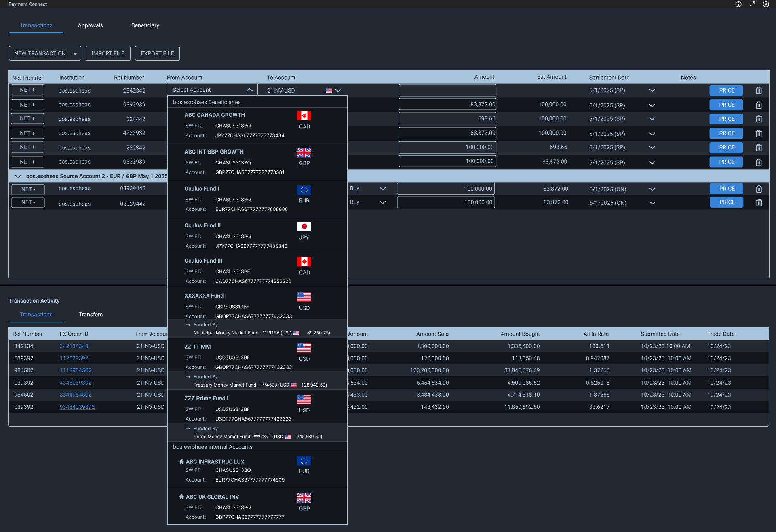The height and width of the screenshot is (532, 776).
Task: Toggle NET + on the 0333939 row
Action: click(x=27, y=162)
